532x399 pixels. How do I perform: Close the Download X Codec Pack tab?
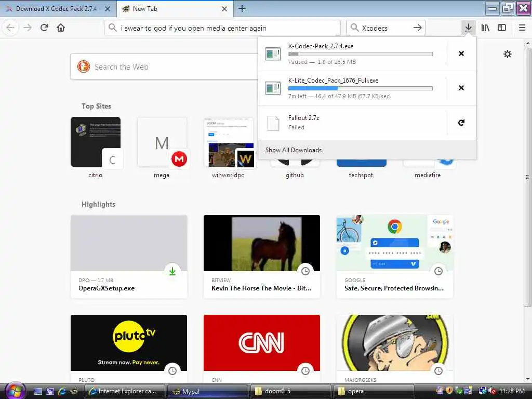108,9
